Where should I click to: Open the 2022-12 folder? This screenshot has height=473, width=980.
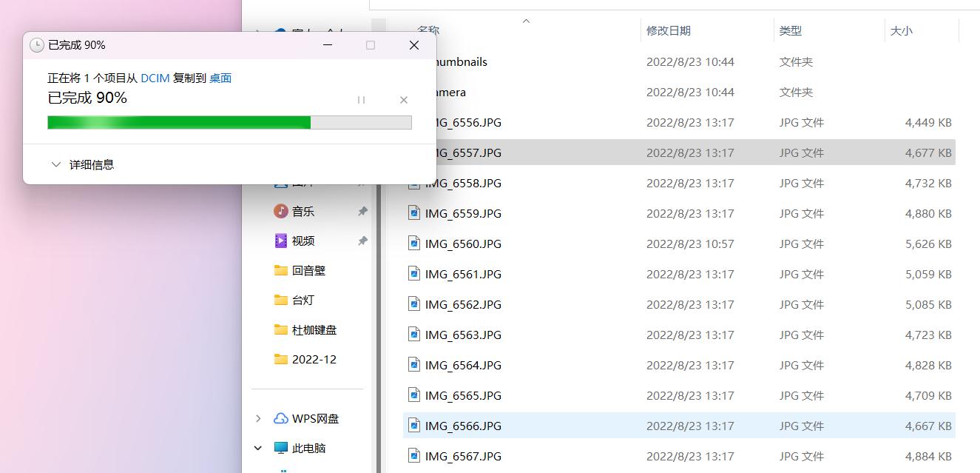pyautogui.click(x=305, y=359)
